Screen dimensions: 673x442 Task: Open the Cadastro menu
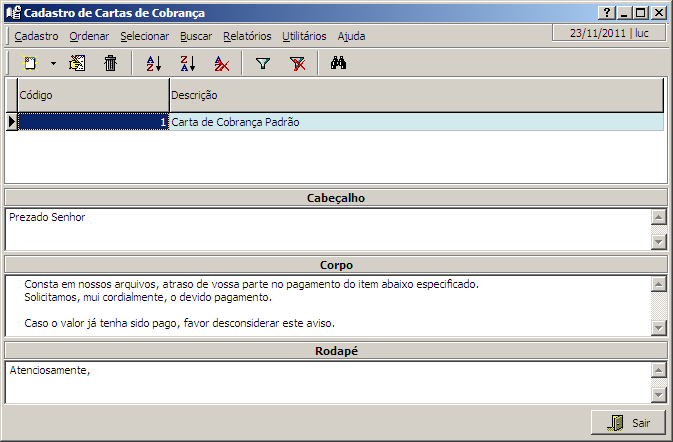(36, 36)
